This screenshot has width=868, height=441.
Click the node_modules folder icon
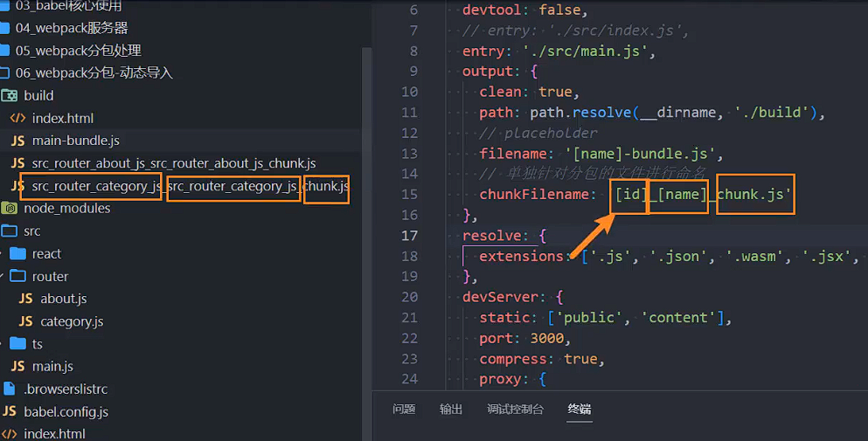pyautogui.click(x=10, y=208)
